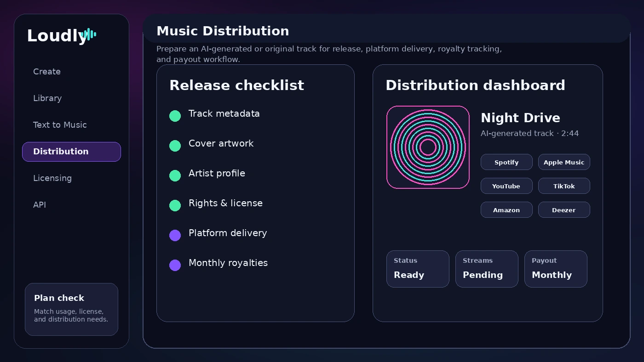Click the purple dot beside Platform delivery
Screen dimensions: 644x362
click(175, 235)
